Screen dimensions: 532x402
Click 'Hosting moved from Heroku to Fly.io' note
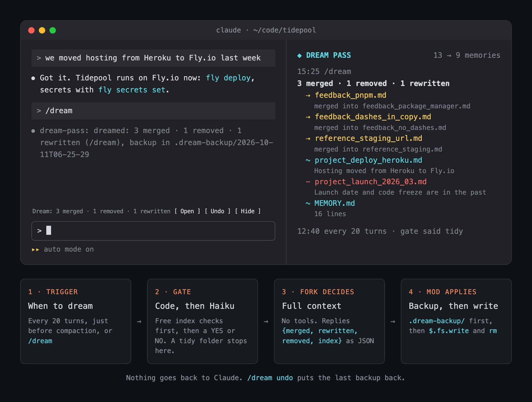point(384,171)
